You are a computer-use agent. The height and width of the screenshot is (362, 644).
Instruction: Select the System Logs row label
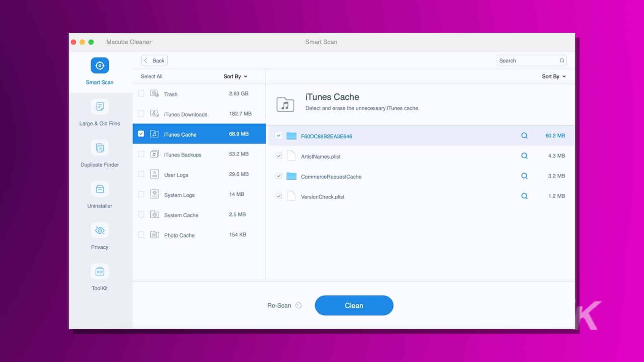tap(179, 195)
